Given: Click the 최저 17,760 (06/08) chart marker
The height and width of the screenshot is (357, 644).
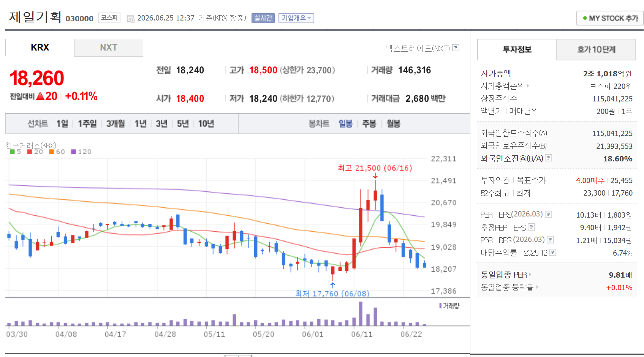Looking at the screenshot, I should (332, 293).
